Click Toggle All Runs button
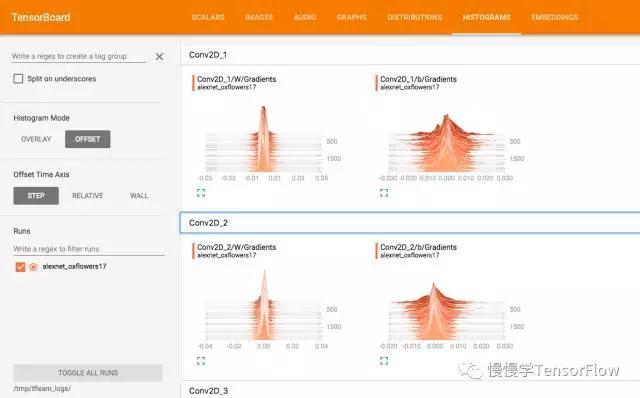The height and width of the screenshot is (398, 640). [88, 373]
